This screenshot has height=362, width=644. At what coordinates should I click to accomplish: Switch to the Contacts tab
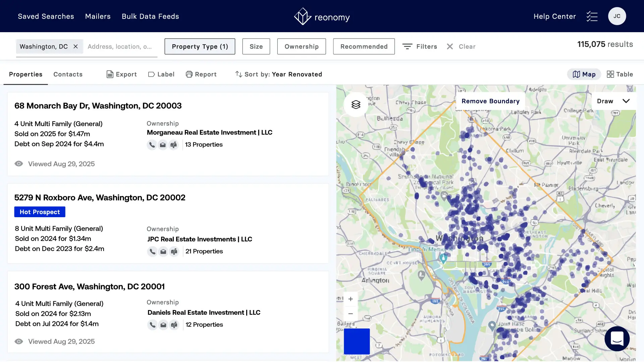(x=68, y=74)
